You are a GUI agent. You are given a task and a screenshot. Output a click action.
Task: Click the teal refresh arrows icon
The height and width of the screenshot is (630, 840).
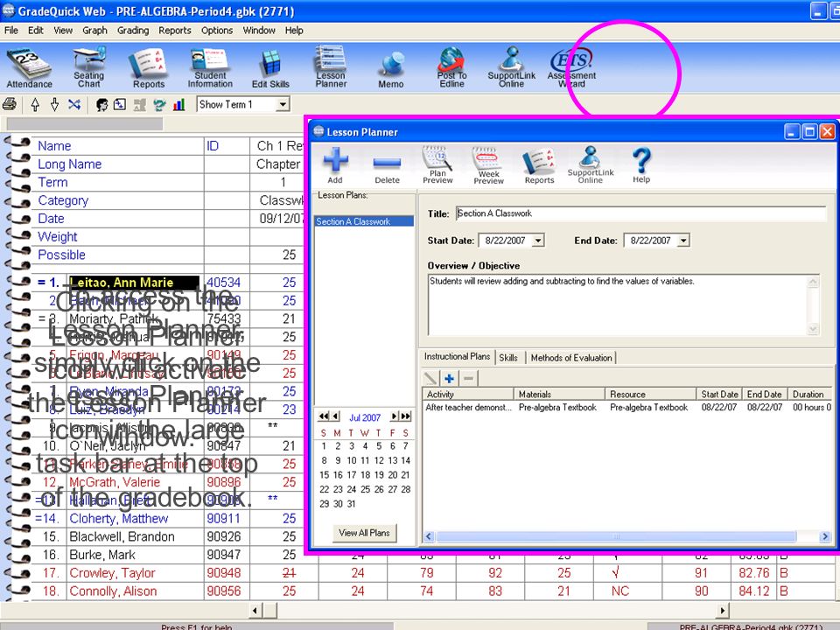(159, 105)
